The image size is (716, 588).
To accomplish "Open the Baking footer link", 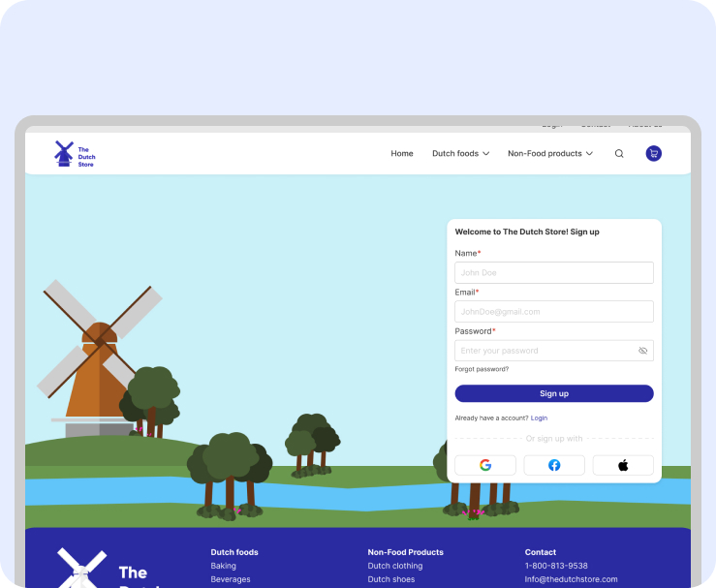I will 224,566.
